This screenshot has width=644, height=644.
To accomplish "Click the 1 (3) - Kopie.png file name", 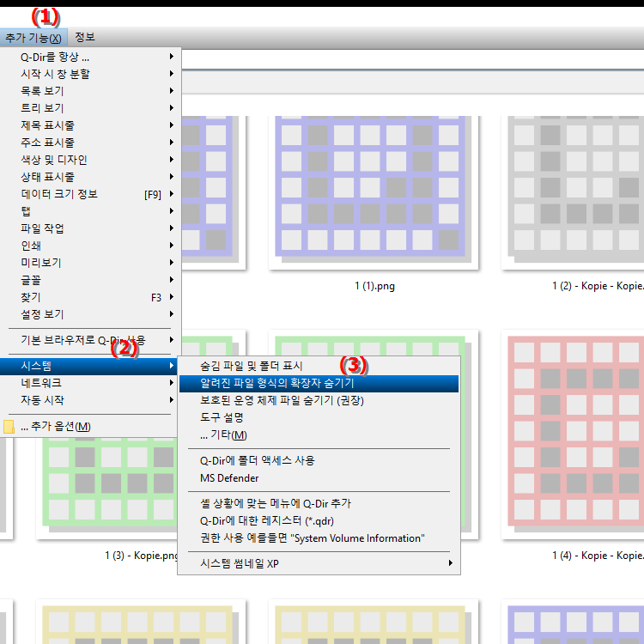I will [142, 556].
